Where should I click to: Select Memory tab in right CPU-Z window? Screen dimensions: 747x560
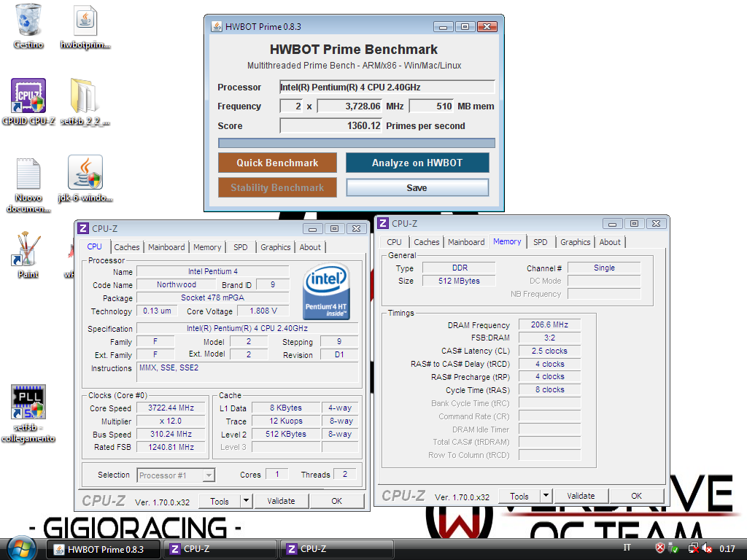pos(507,241)
